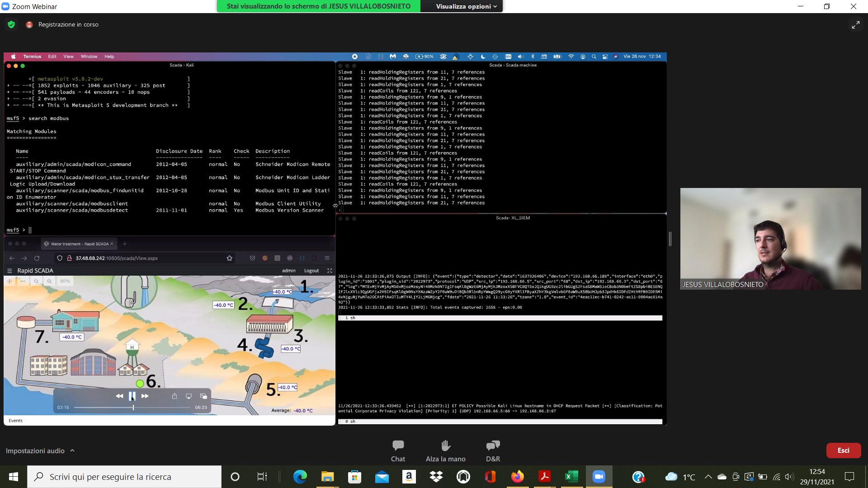Open Firefox from the Windows taskbar
The image size is (868, 488).
(517, 477)
